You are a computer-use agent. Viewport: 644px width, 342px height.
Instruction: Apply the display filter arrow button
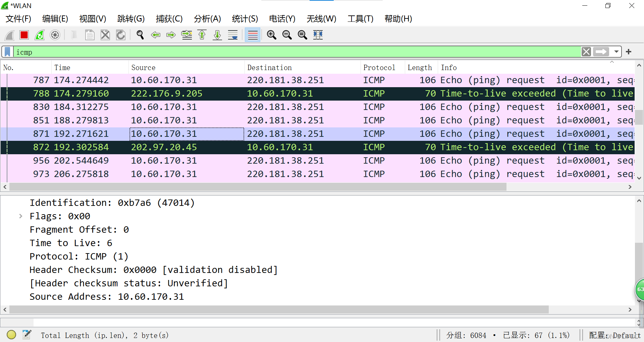[x=601, y=52]
